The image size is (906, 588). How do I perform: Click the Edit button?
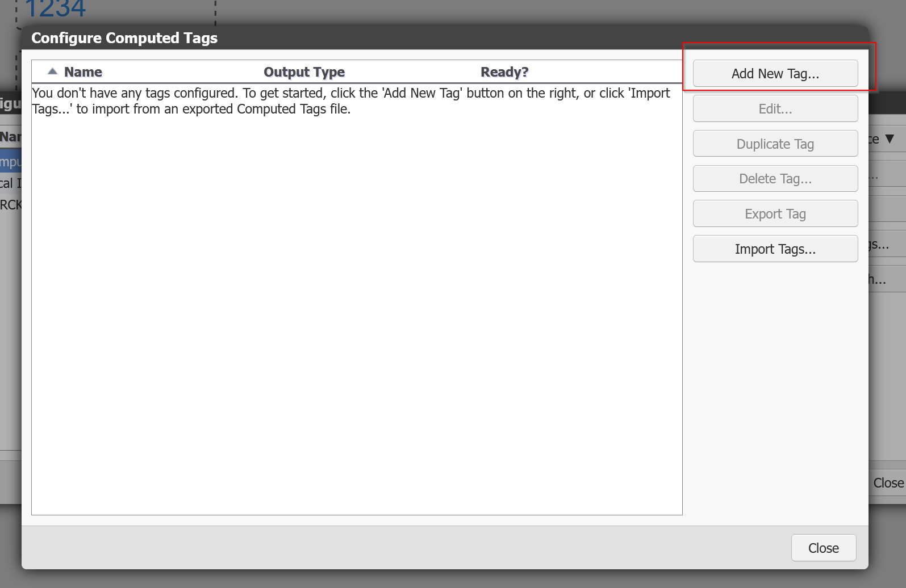(775, 109)
